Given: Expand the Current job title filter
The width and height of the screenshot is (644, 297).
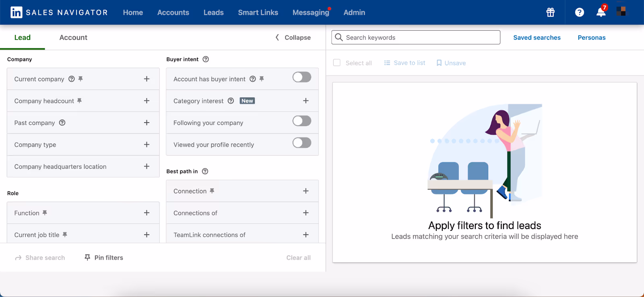Looking at the screenshot, I should [x=147, y=234].
